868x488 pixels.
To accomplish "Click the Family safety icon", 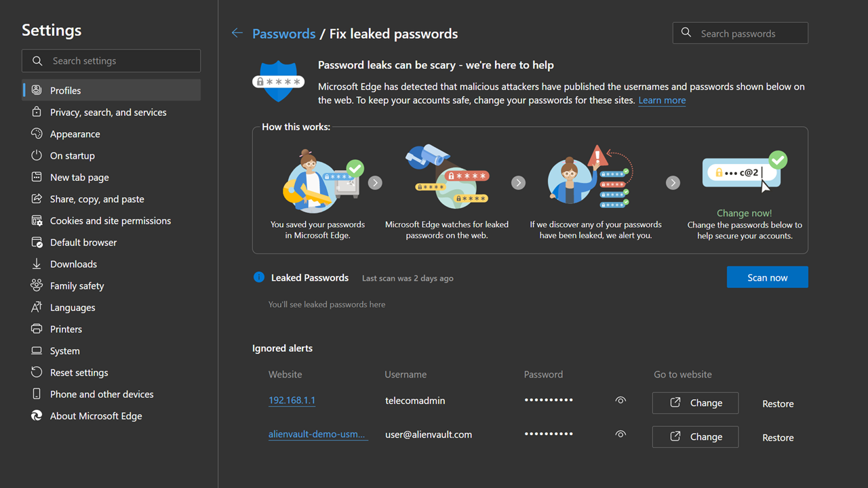I will click(37, 285).
